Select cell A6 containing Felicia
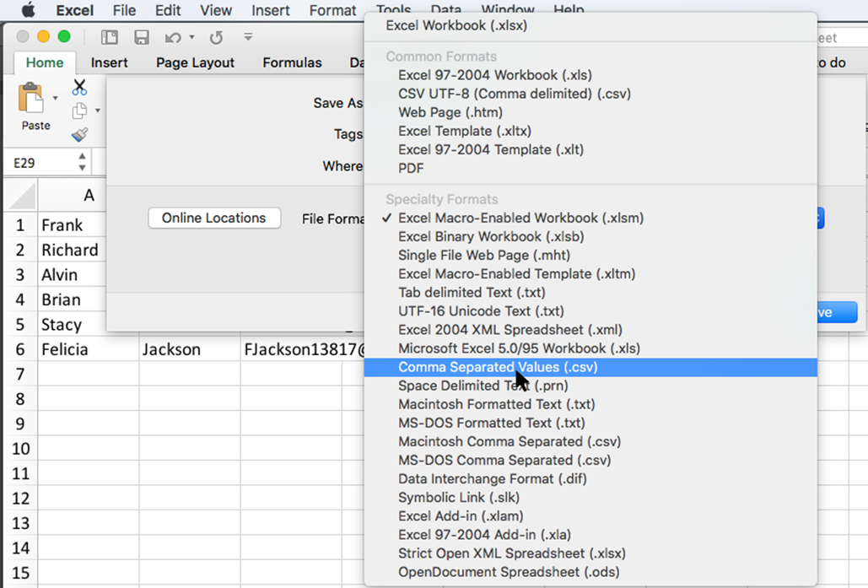Screen dimensions: 868x588 (89, 349)
